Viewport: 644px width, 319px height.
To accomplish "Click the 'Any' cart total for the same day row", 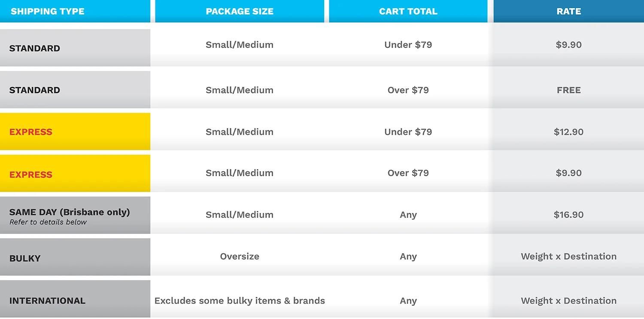I will (x=408, y=215).
